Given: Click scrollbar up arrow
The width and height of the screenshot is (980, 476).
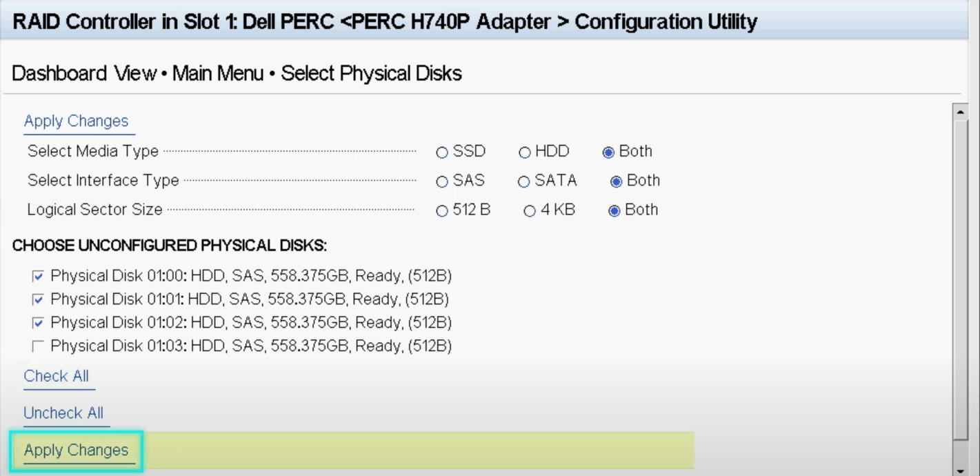Looking at the screenshot, I should (959, 111).
